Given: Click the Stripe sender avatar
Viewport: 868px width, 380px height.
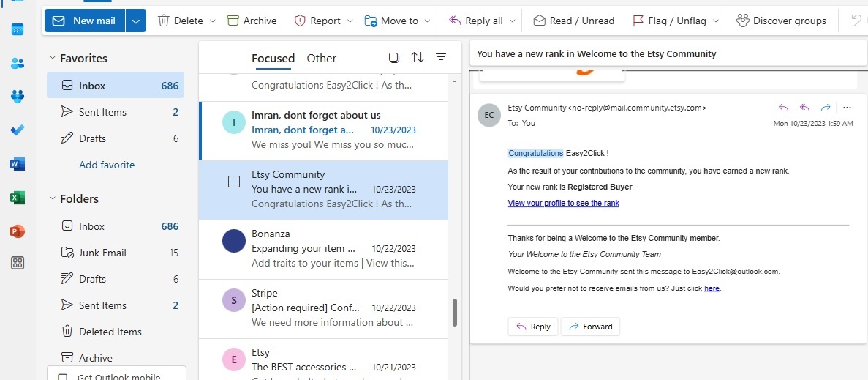Looking at the screenshot, I should [x=234, y=300].
